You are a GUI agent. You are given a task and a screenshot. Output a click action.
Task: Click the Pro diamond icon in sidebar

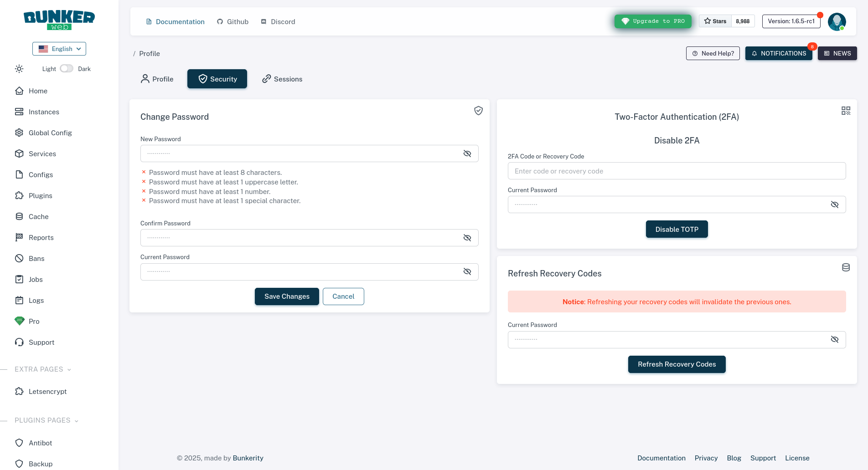(19, 321)
